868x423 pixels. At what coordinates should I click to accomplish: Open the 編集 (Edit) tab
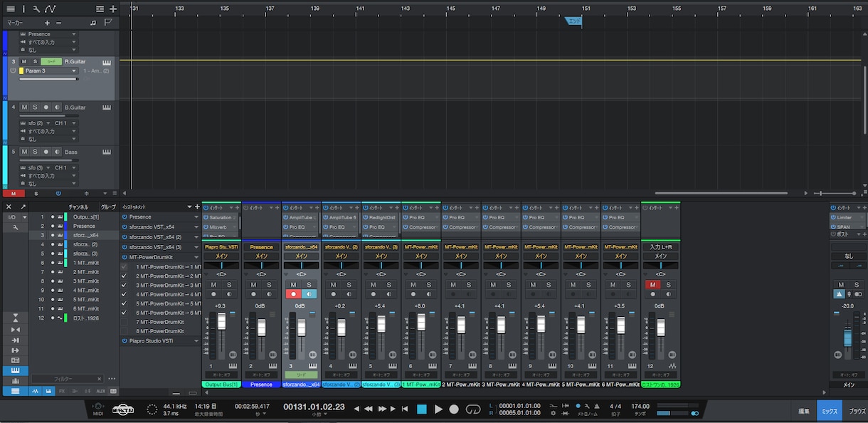coord(803,411)
